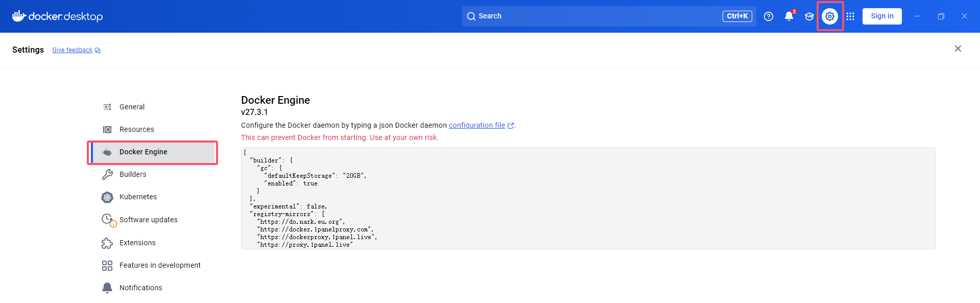
Task: Open the apps grid menu icon
Action: [x=850, y=16]
